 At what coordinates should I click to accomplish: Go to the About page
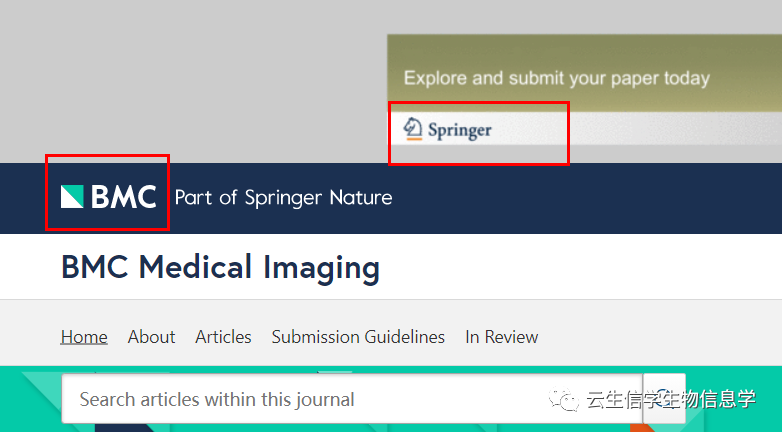(151, 337)
